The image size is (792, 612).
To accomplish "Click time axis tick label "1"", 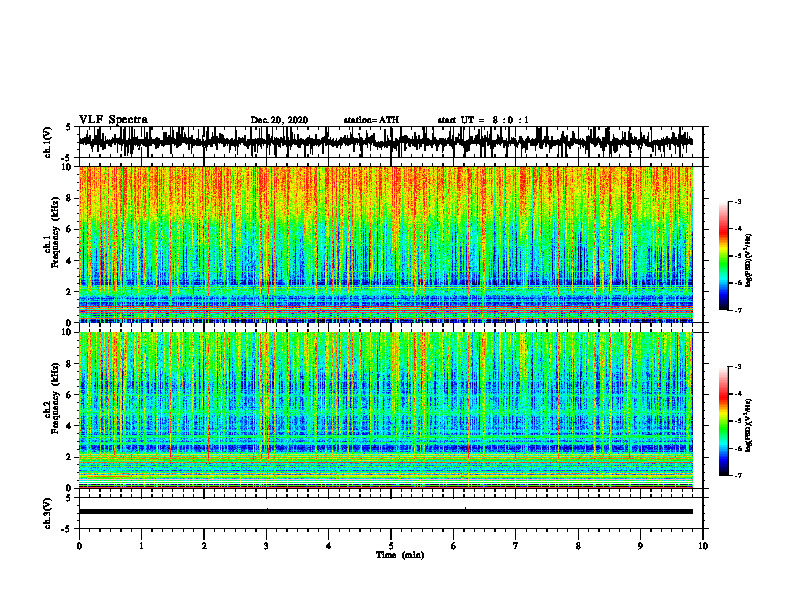I will point(142,546).
